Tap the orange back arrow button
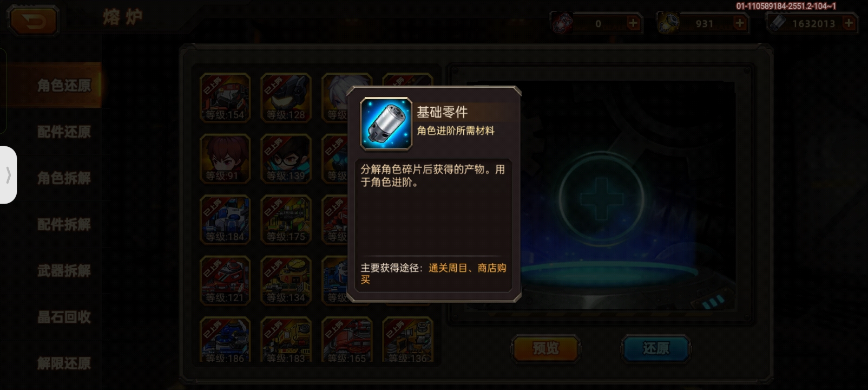Screen dimensions: 868x390 (33, 22)
